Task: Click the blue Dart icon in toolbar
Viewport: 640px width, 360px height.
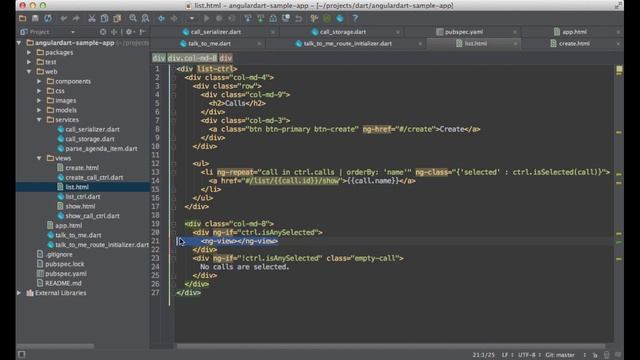Action: tap(340, 18)
